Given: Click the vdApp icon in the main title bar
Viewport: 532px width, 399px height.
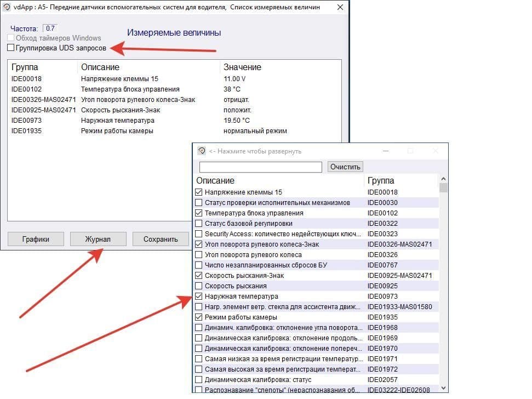Looking at the screenshot, I should [x=7, y=7].
